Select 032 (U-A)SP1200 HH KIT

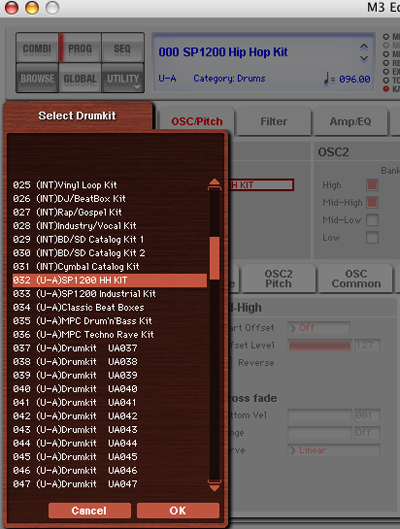click(x=110, y=280)
